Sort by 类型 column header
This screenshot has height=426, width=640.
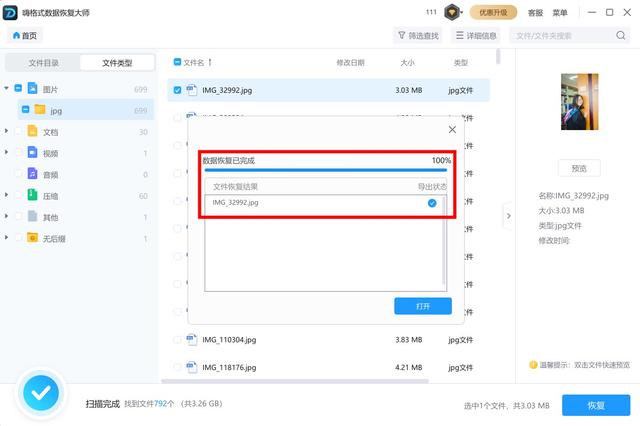point(461,62)
